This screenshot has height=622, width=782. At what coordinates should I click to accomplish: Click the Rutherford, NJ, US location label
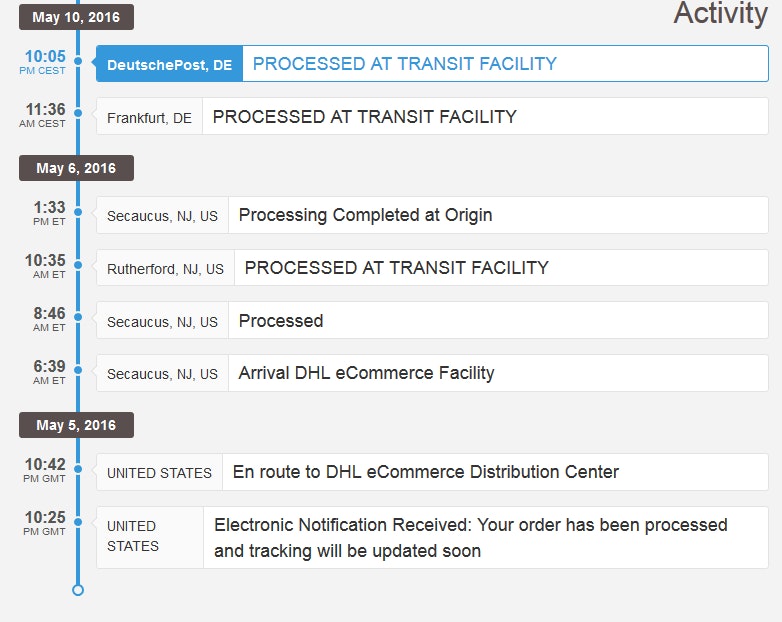click(165, 268)
